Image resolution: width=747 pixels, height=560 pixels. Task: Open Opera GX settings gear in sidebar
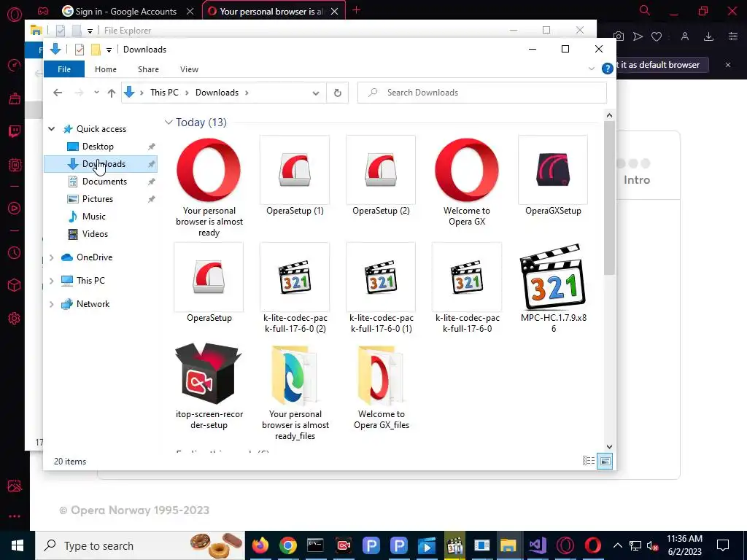pyautogui.click(x=15, y=318)
